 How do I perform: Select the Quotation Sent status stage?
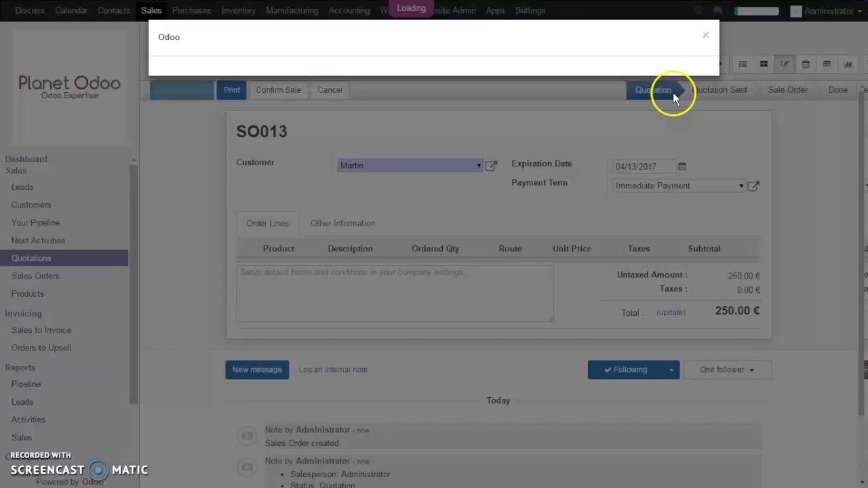720,90
